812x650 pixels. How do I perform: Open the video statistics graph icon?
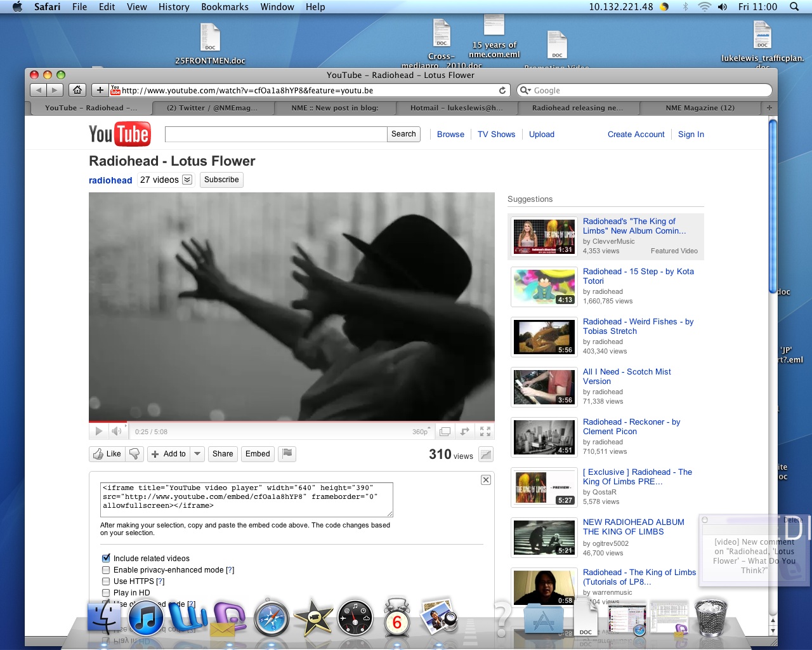coord(487,454)
